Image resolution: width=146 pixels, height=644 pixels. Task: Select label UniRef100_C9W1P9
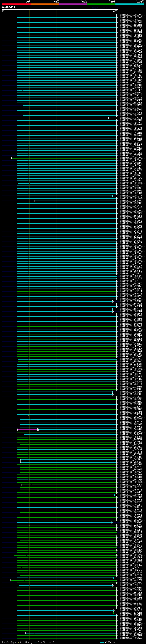pos(131,334)
